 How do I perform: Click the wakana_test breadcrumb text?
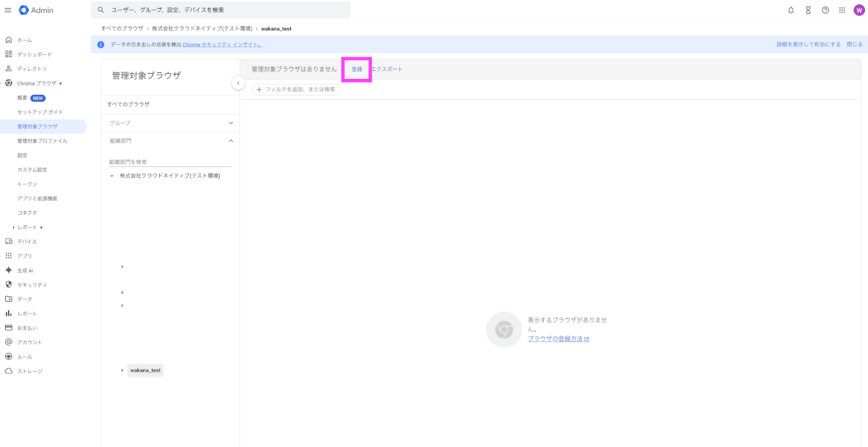pyautogui.click(x=276, y=28)
